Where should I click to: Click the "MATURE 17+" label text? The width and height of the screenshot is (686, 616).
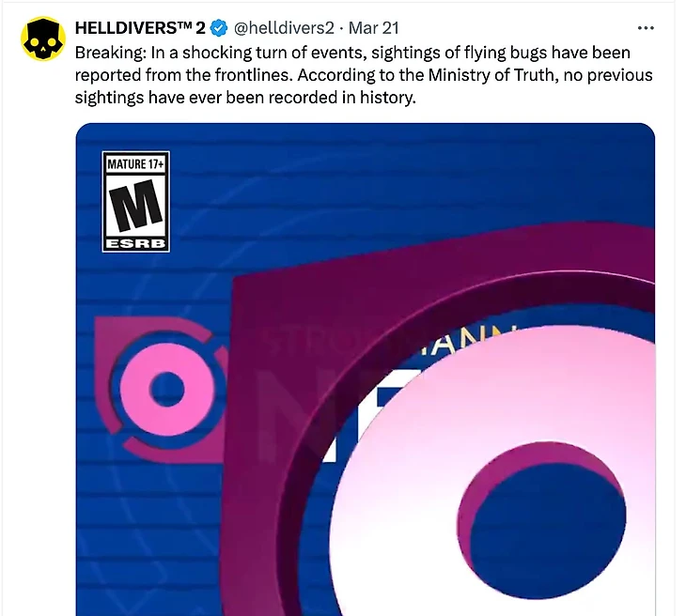pos(135,164)
